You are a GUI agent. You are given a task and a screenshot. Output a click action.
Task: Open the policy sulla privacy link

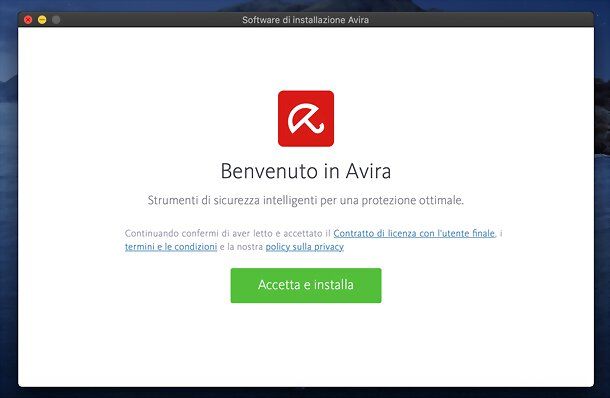pos(305,247)
